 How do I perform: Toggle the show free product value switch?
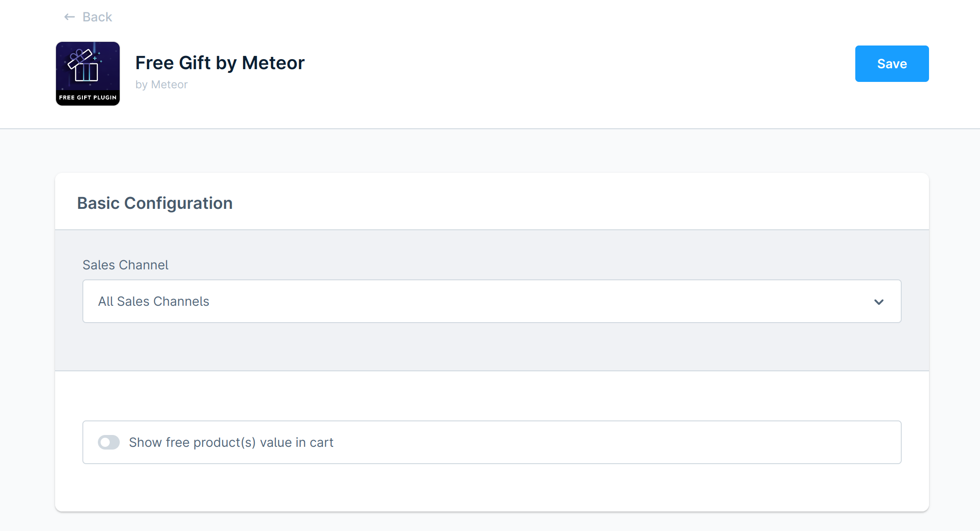click(109, 442)
